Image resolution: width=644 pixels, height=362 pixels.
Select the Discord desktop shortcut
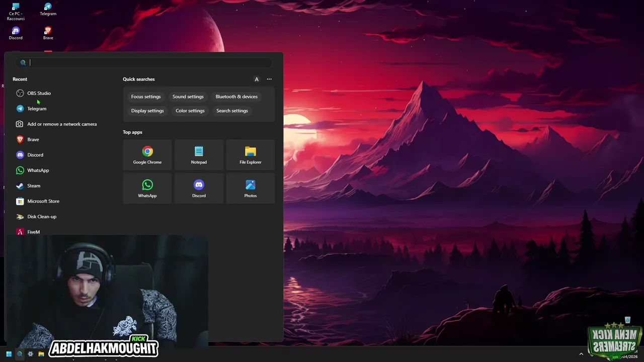click(x=16, y=34)
